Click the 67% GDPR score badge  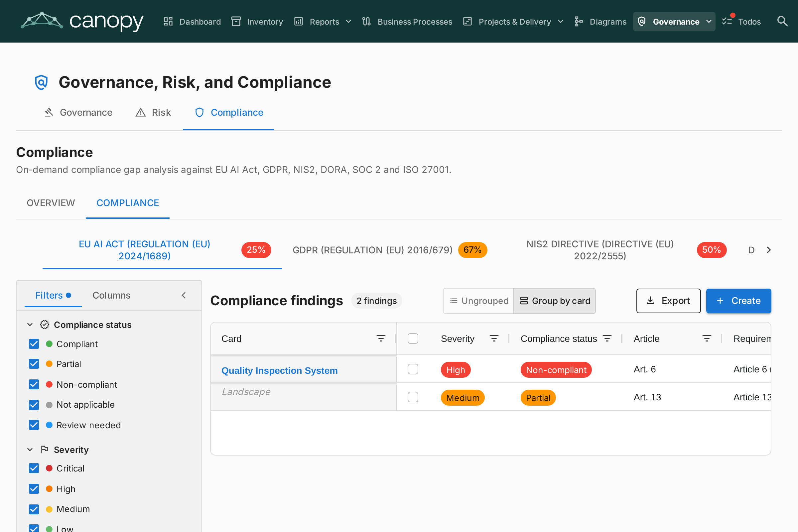click(x=472, y=250)
